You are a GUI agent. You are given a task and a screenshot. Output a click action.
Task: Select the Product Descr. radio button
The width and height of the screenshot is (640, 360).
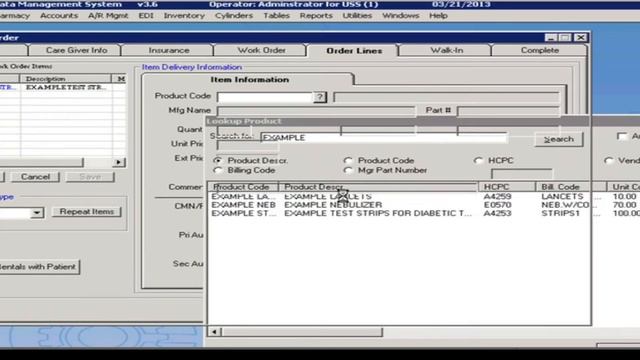click(x=218, y=160)
